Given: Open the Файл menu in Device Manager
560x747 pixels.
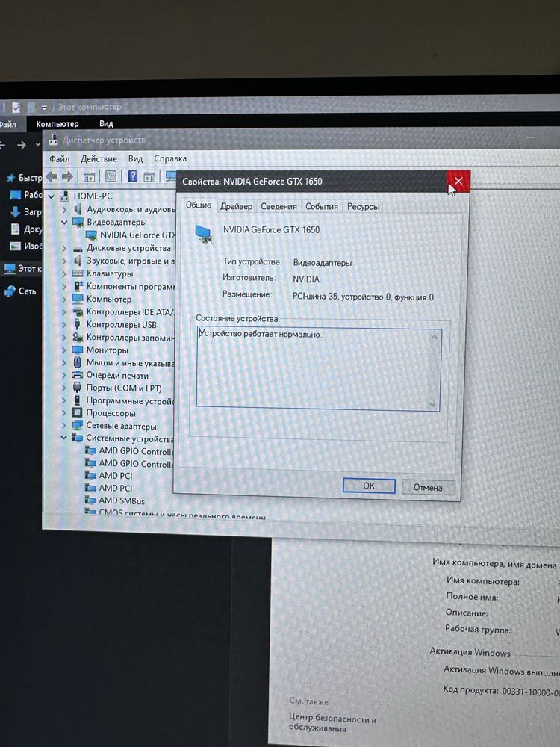Looking at the screenshot, I should coord(60,158).
